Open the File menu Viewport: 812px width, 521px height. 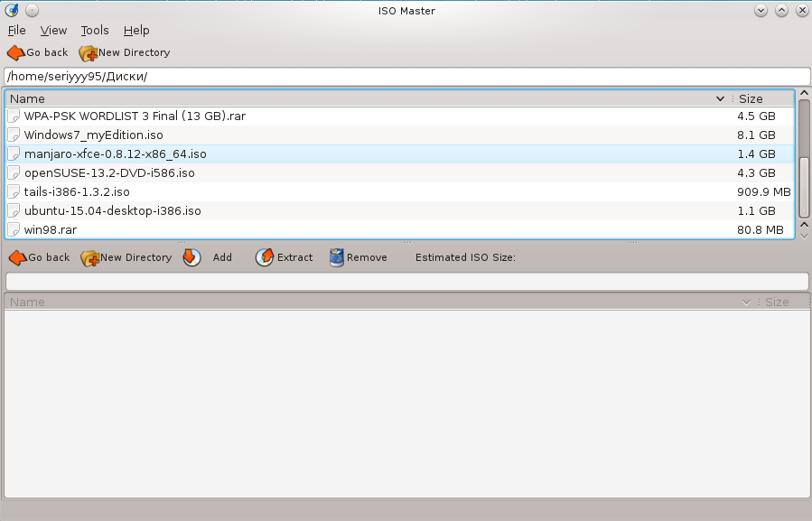click(16, 31)
